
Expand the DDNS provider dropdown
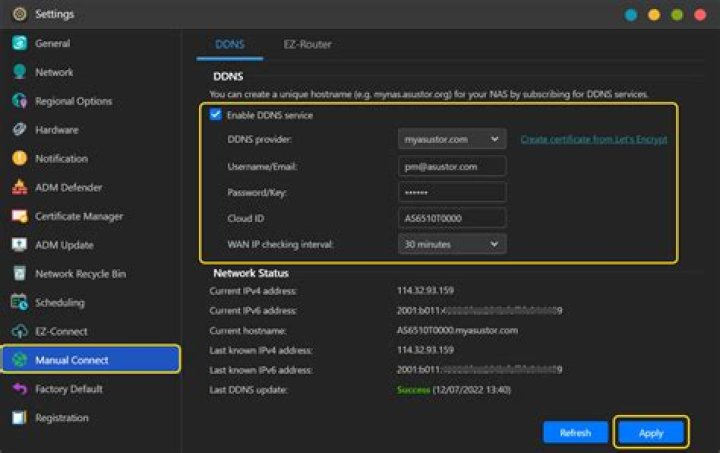452,139
